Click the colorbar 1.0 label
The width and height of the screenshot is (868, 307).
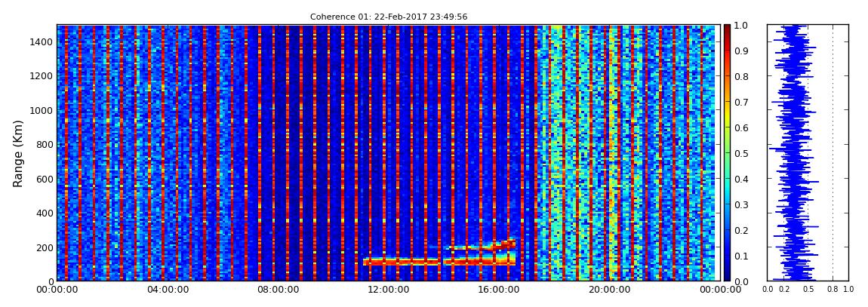(x=740, y=26)
